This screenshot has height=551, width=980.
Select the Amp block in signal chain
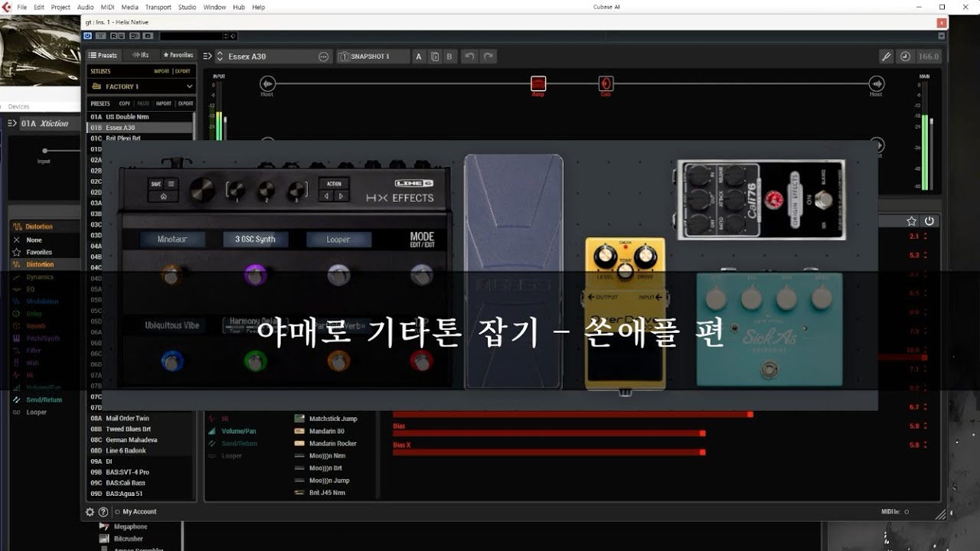coord(538,83)
